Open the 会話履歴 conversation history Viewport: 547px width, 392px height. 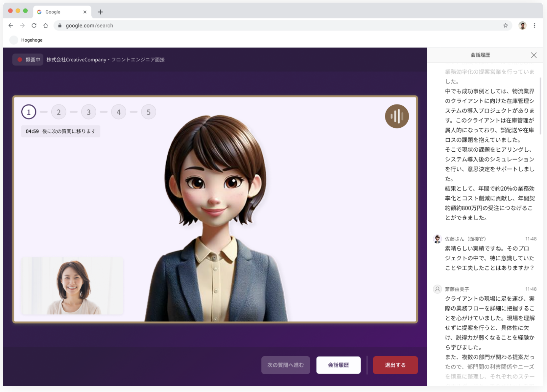pos(338,365)
